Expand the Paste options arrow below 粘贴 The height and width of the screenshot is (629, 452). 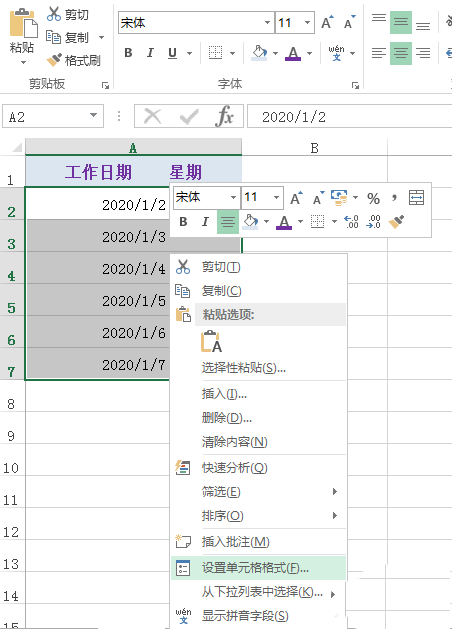(23, 62)
